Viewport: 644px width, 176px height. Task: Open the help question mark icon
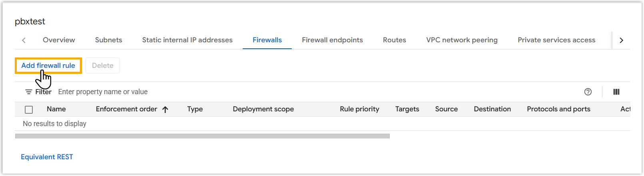tap(588, 92)
